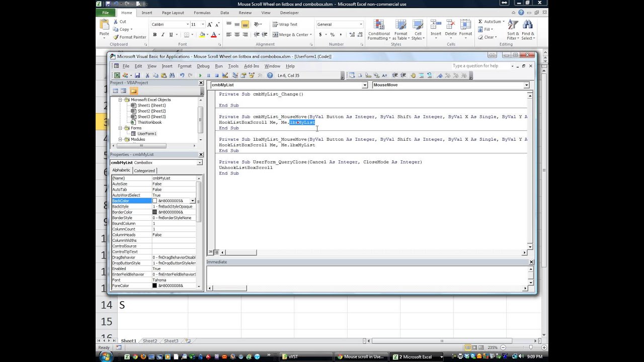This screenshot has height=362, width=644.
Task: Click Format Painter in Clipboard group
Action: pos(130,37)
